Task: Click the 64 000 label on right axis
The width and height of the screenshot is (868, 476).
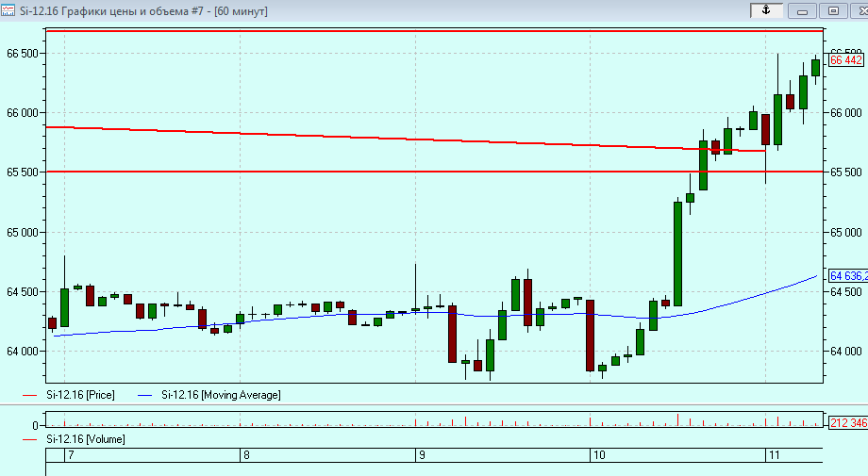Action: click(x=846, y=352)
